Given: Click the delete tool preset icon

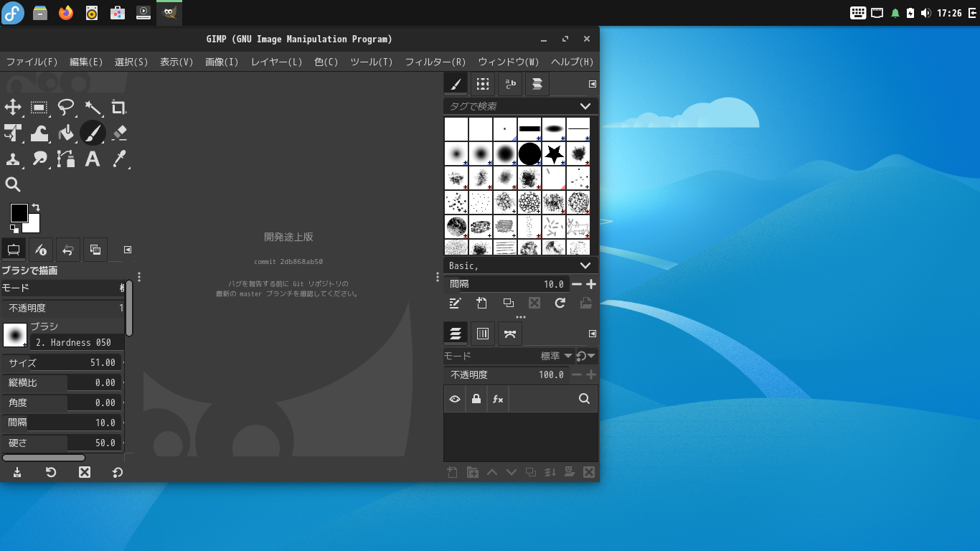Looking at the screenshot, I should click(85, 472).
